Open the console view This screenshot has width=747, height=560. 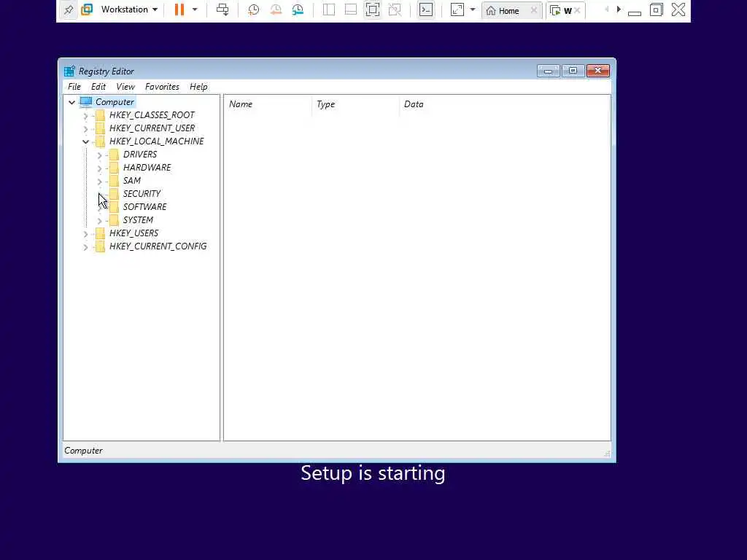pyautogui.click(x=426, y=9)
